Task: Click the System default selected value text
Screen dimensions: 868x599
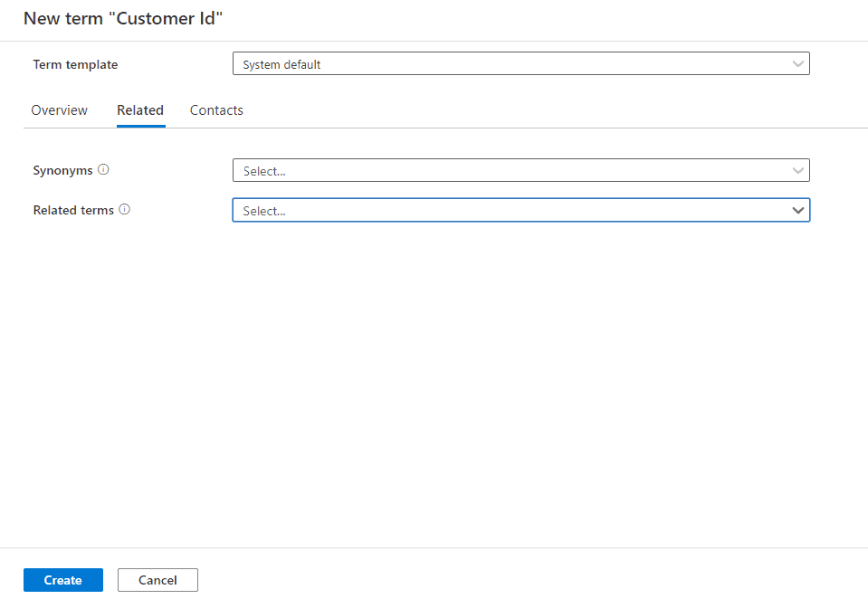Action: 281,65
